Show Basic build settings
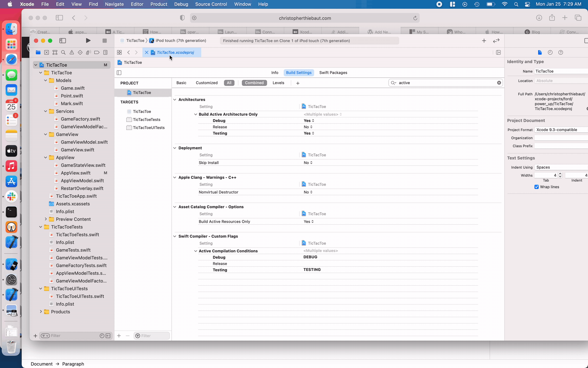588x368 pixels. [181, 83]
